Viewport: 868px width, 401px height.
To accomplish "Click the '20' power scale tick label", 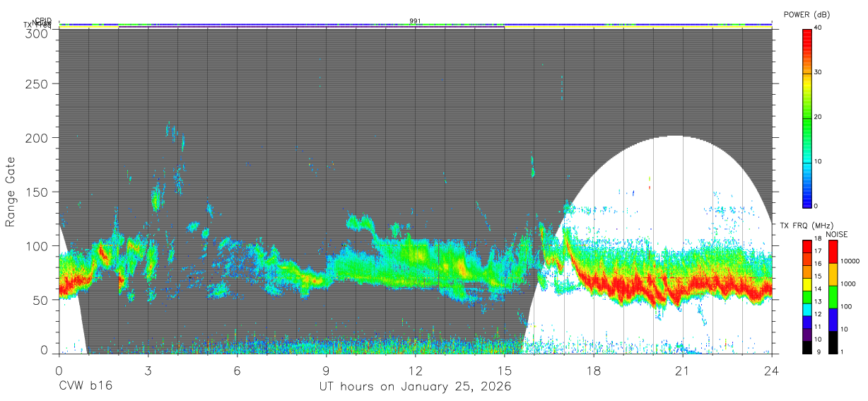I will (x=819, y=117).
